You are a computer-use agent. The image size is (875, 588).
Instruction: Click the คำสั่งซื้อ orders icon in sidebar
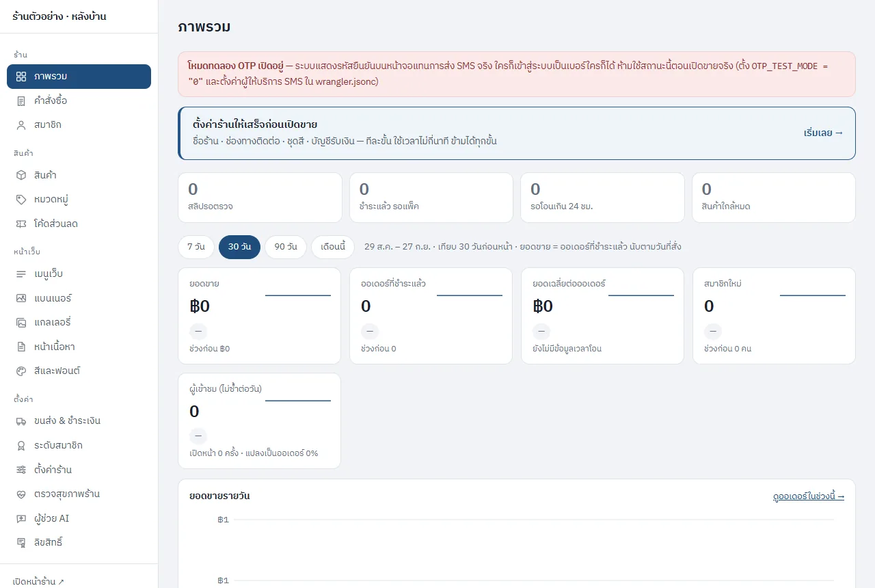(x=21, y=101)
